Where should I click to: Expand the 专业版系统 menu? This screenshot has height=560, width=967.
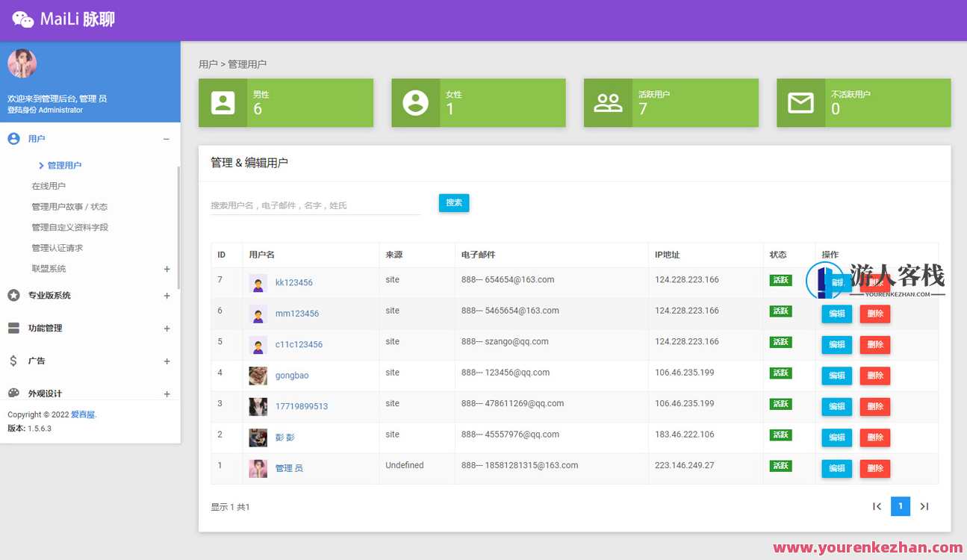(167, 296)
